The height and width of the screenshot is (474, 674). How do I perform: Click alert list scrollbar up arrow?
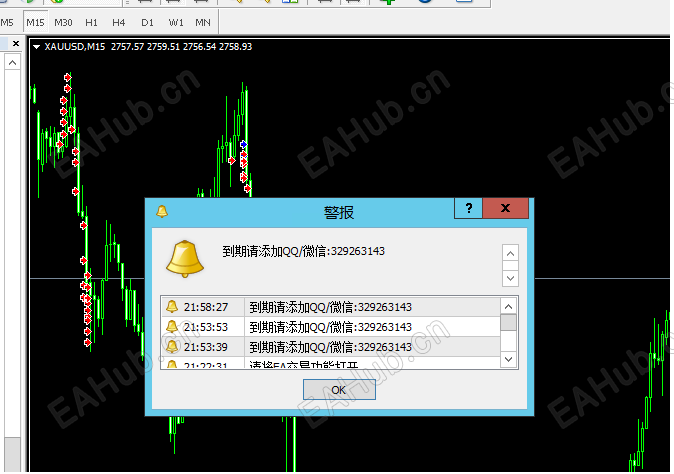pos(509,306)
